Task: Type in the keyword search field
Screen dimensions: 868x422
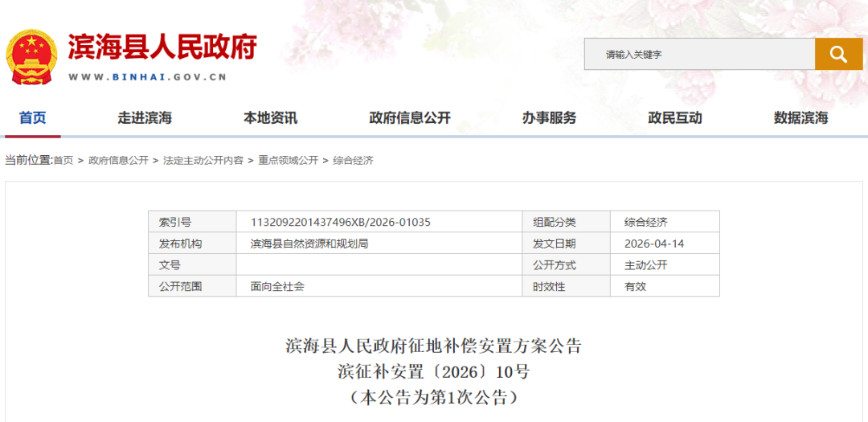Action: (x=699, y=55)
